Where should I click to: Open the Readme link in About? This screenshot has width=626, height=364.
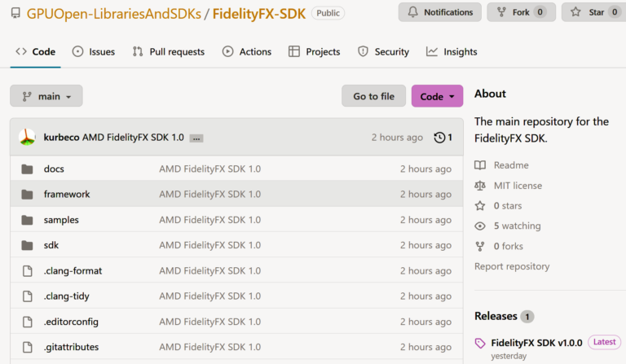coord(511,165)
